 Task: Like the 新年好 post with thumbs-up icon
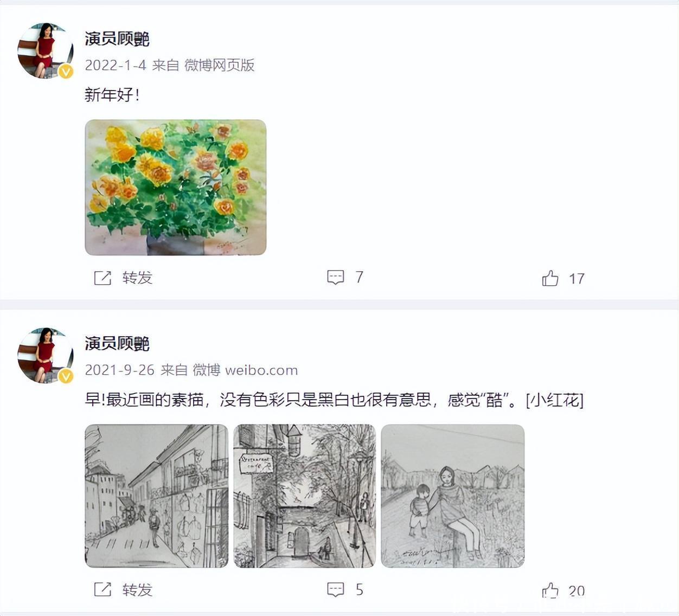(550, 278)
